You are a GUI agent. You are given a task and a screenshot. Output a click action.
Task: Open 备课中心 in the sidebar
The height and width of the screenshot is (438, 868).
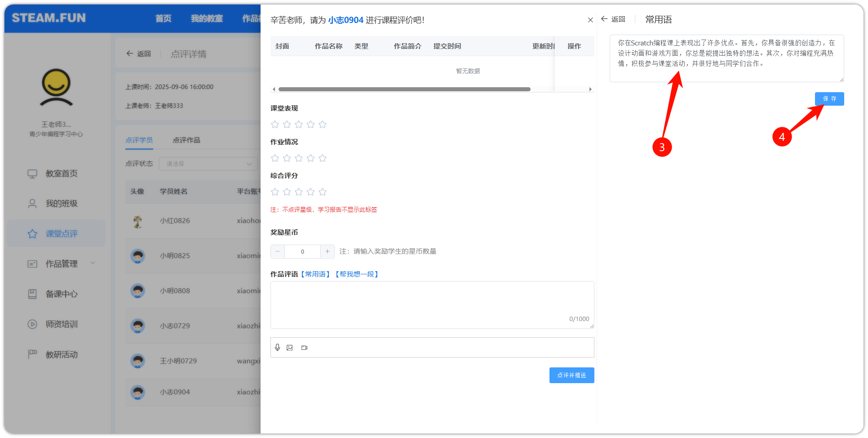(x=61, y=294)
